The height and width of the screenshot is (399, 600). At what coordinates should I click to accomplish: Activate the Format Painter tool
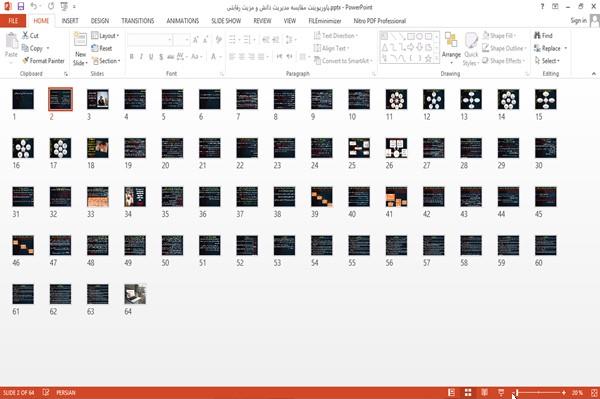(43, 60)
